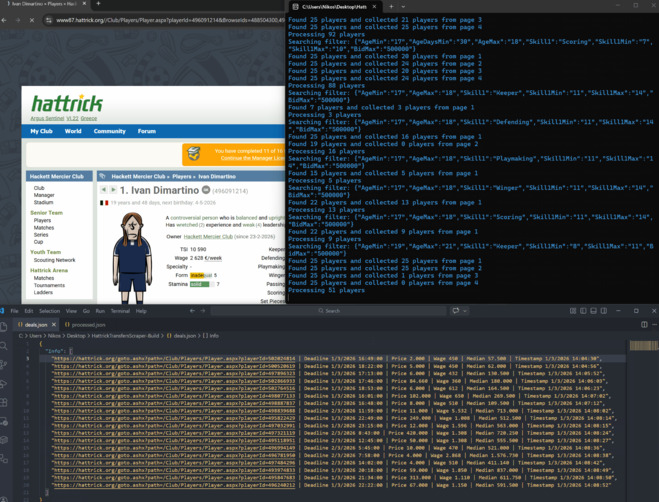
Task: Close the deals.json editor tab
Action: pyautogui.click(x=54, y=325)
